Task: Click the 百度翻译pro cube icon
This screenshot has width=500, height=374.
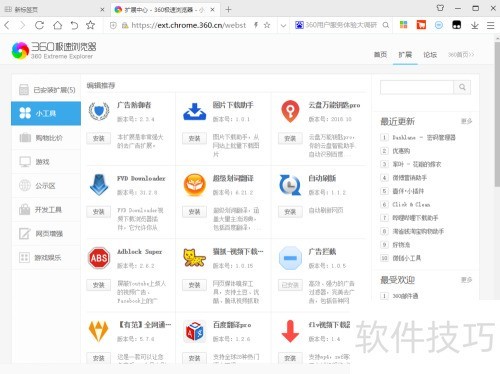Action: pyautogui.click(x=195, y=331)
